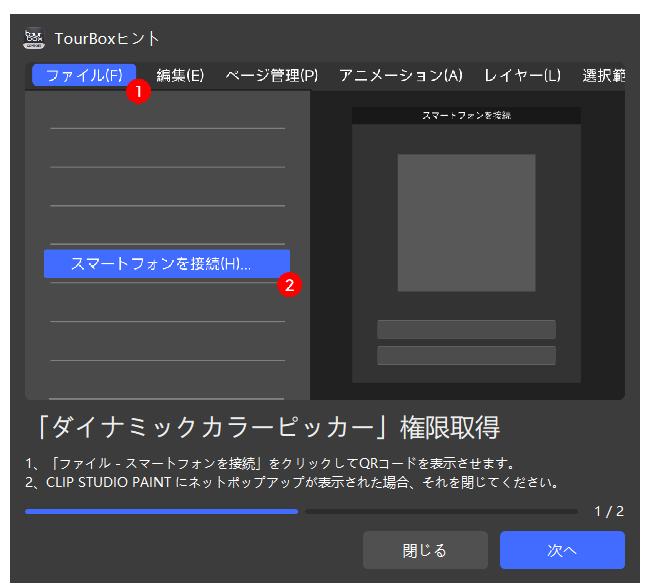Click the red step 2 badge

pos(290,284)
